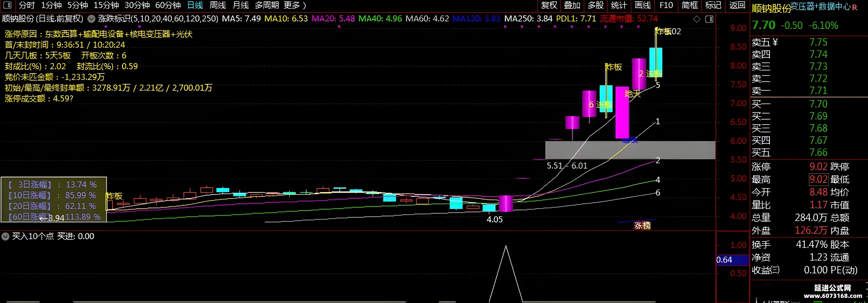Expand the 涨跌标识 indicator dropdown arrow
The image size is (868, 303).
(91, 19)
